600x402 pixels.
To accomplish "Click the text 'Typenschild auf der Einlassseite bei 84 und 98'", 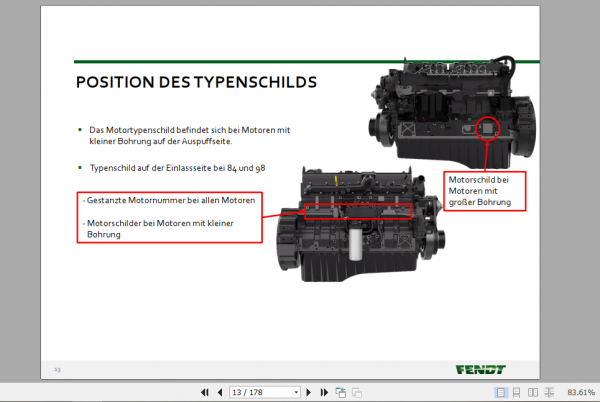I will click(x=177, y=168).
